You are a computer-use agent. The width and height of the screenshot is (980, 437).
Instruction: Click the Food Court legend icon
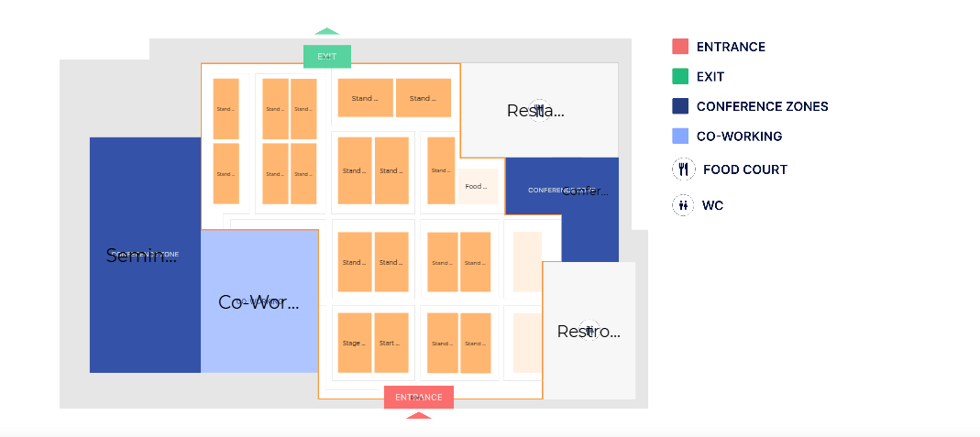(683, 169)
